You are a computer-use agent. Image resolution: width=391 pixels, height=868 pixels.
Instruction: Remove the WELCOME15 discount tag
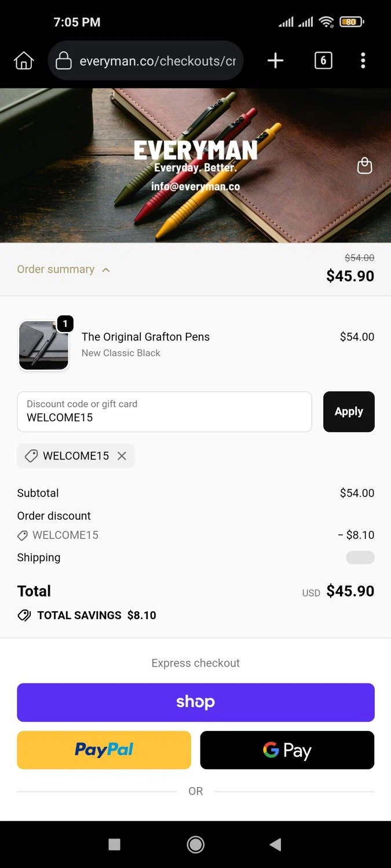coord(122,456)
